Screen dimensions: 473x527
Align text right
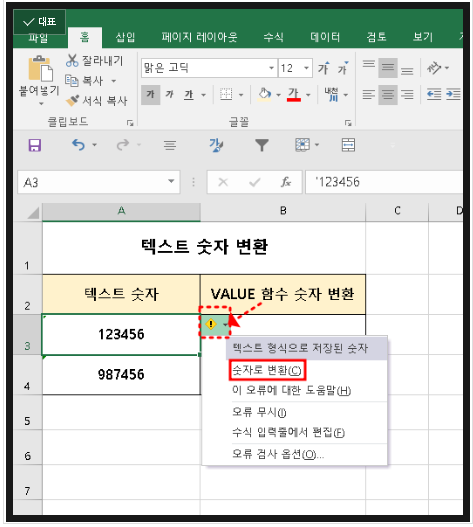click(407, 95)
